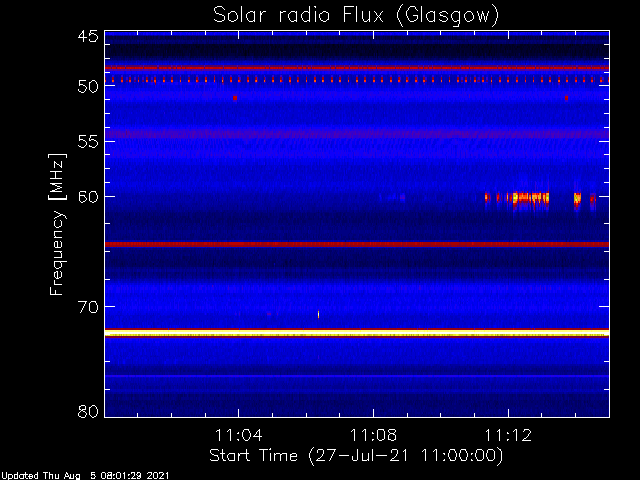
Task: Click the '11:04' time axis label
Action: pos(238,435)
